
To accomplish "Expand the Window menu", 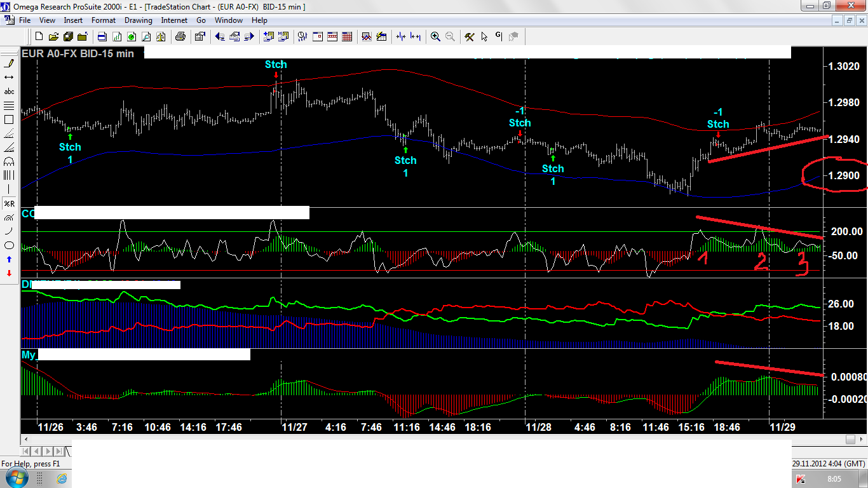I will 228,20.
